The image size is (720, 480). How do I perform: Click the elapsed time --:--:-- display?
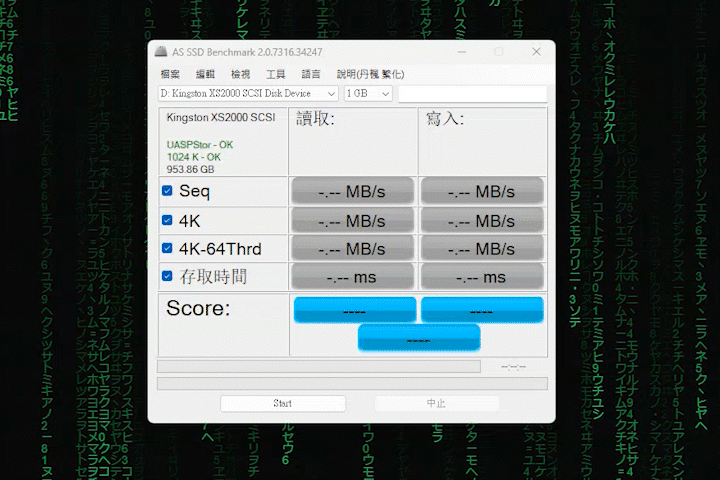513,367
